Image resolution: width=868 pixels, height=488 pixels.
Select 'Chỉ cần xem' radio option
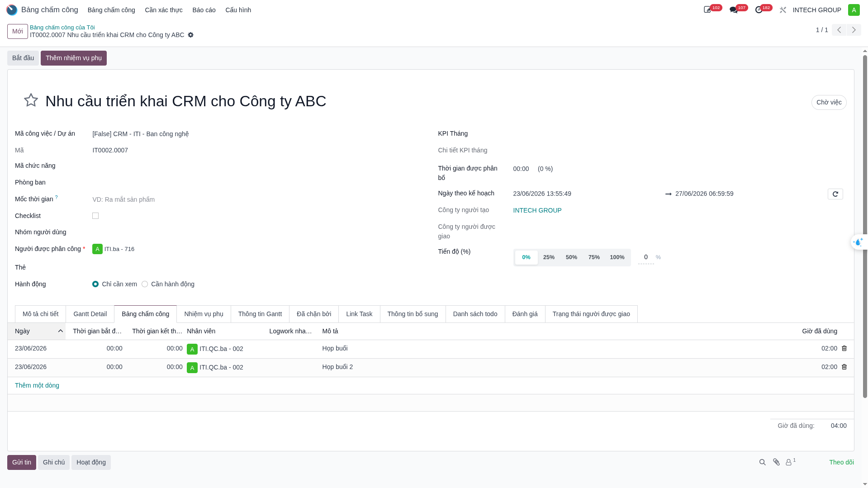(95, 284)
